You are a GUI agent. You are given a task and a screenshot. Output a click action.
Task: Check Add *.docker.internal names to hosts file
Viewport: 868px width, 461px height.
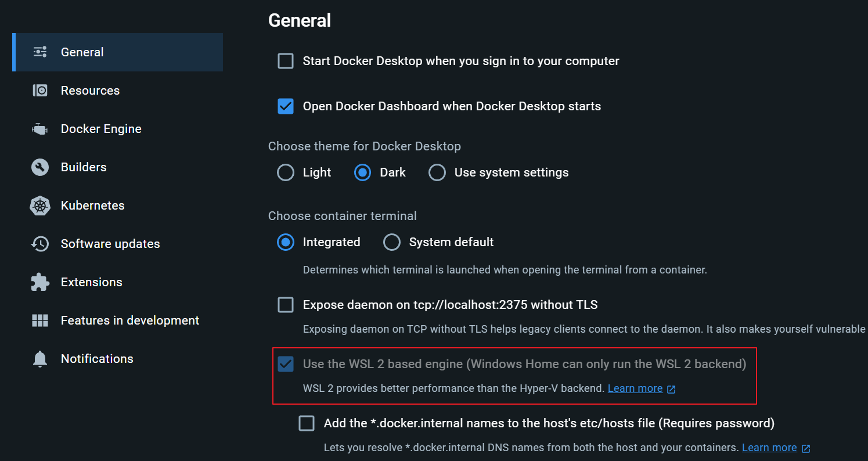[307, 423]
